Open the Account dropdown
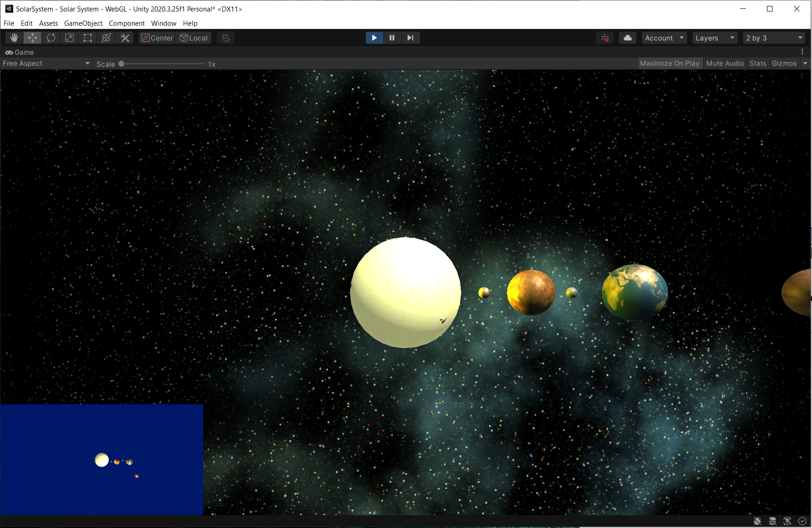Screen dimensions: 812x528 pyautogui.click(x=664, y=38)
